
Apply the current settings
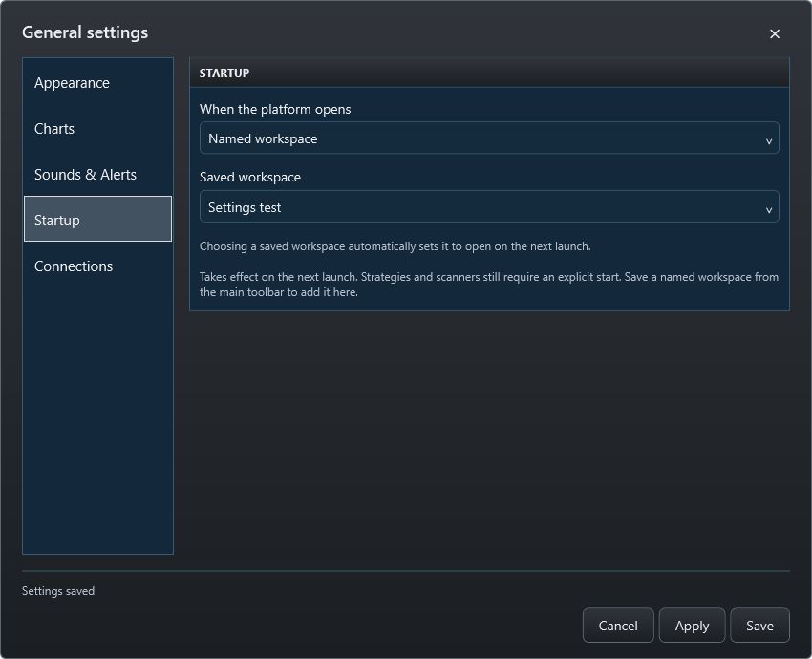point(692,626)
